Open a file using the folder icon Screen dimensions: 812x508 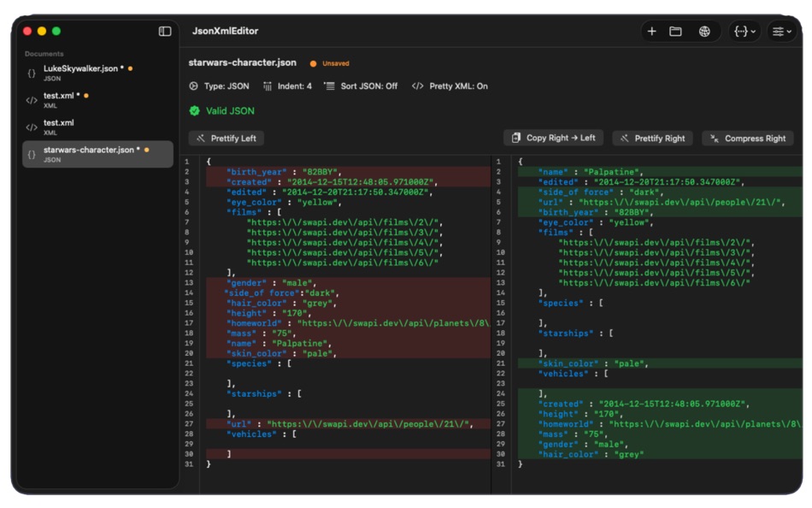(676, 30)
